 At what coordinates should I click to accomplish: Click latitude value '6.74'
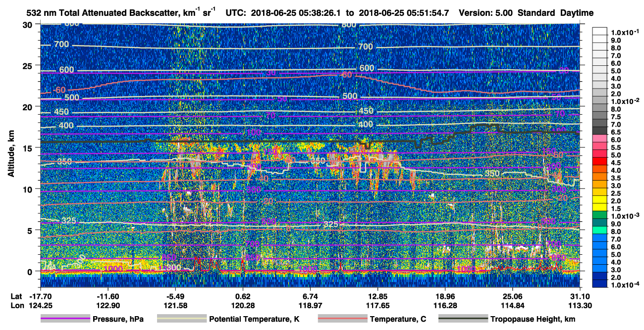point(310,295)
